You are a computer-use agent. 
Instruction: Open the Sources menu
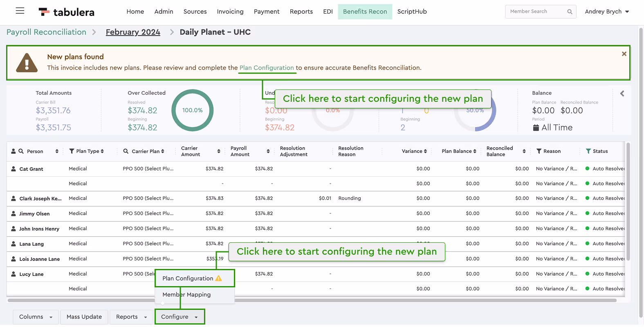(x=195, y=11)
